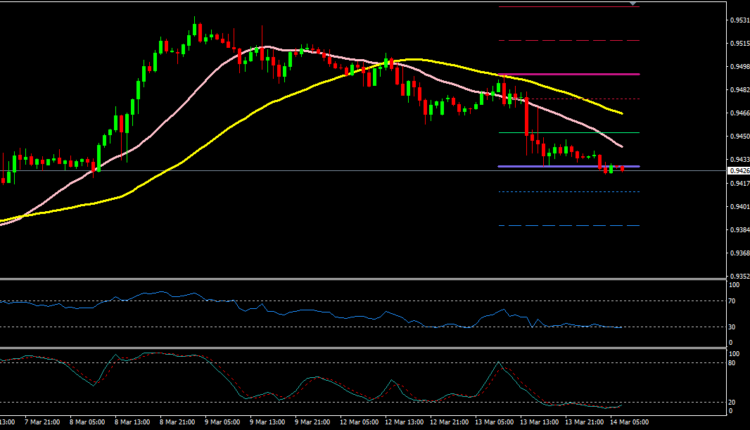
Task: Click the RSI scale's 70 level label
Action: [732, 300]
